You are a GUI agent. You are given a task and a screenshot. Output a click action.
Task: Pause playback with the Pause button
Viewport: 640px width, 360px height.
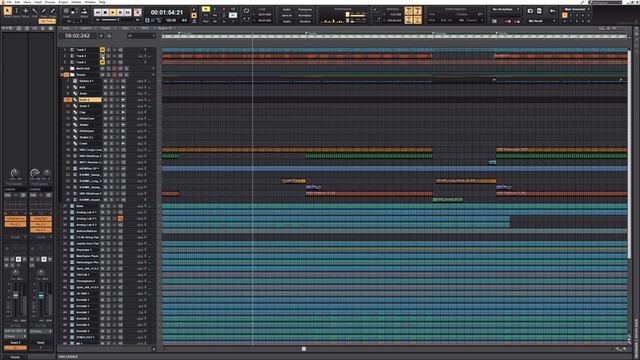tap(120, 13)
